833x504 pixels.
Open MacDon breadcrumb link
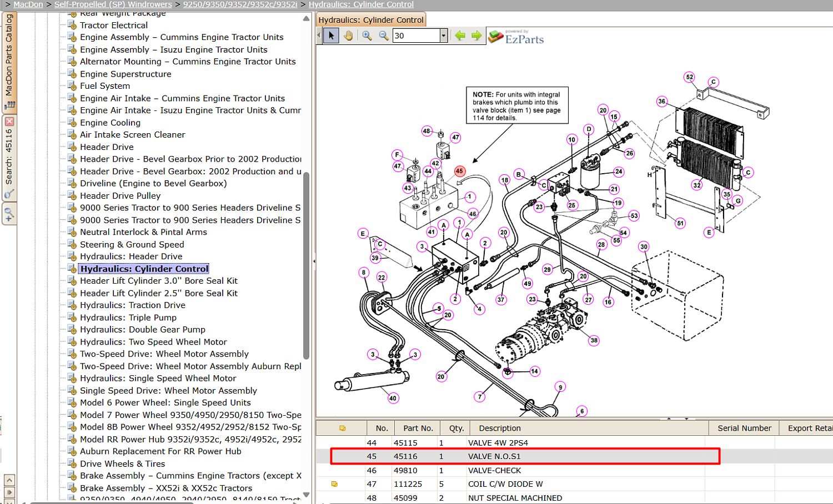28,4
